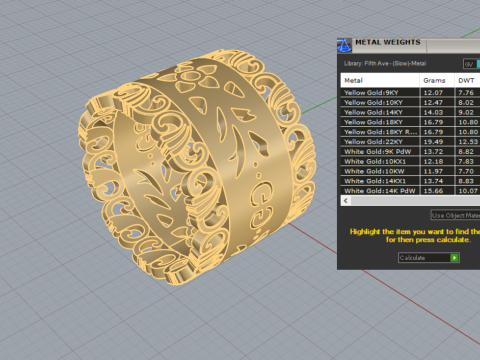Click the 13.74 grams value

[x=433, y=181]
